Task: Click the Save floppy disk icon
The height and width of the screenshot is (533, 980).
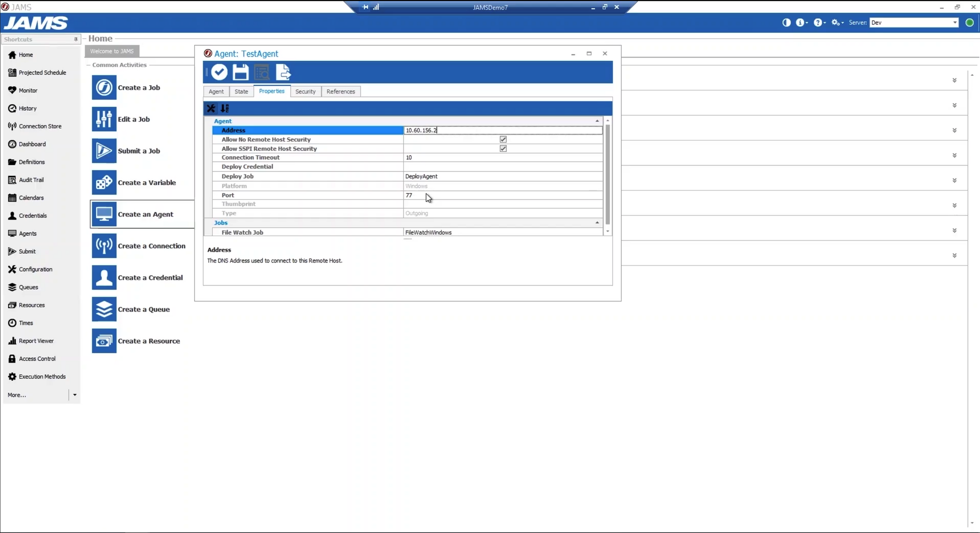Action: 240,73
